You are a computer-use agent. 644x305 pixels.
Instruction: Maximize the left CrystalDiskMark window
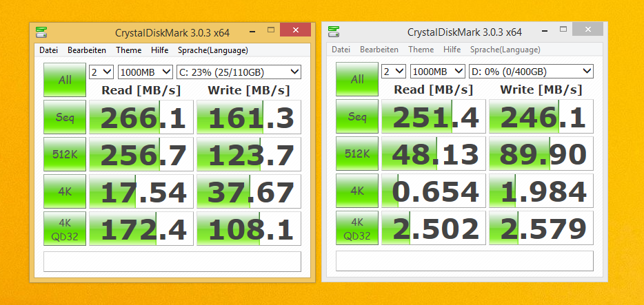(x=271, y=30)
